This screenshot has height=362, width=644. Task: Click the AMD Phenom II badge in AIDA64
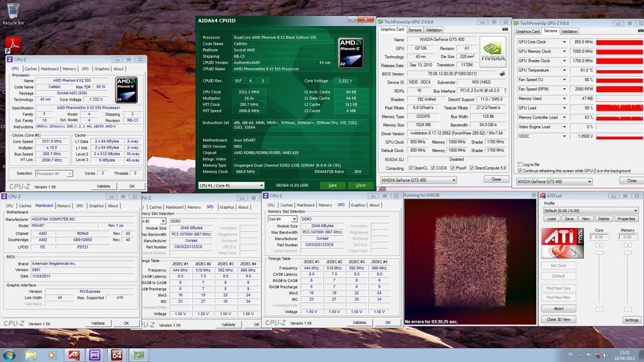pyautogui.click(x=350, y=53)
